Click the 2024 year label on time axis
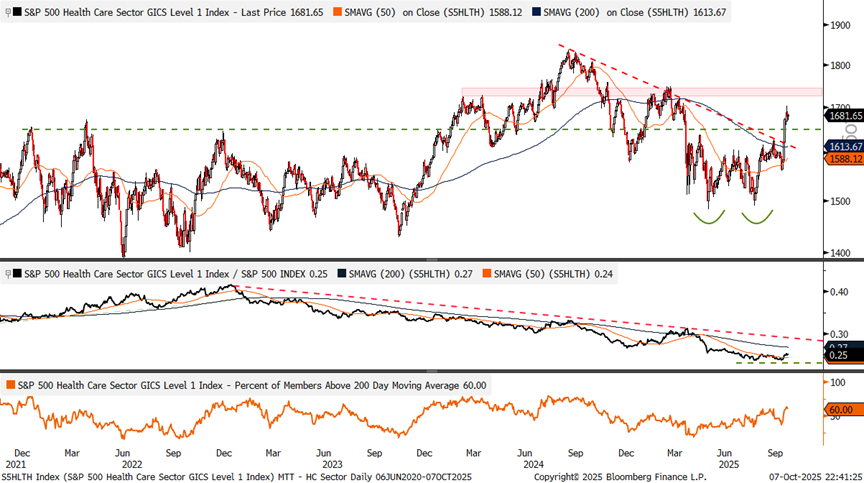The height and width of the screenshot is (483, 864). [533, 464]
